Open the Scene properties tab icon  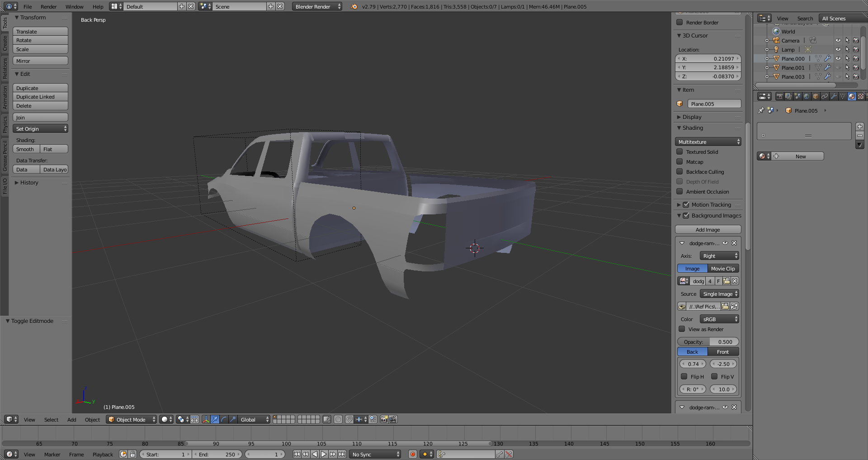(797, 96)
